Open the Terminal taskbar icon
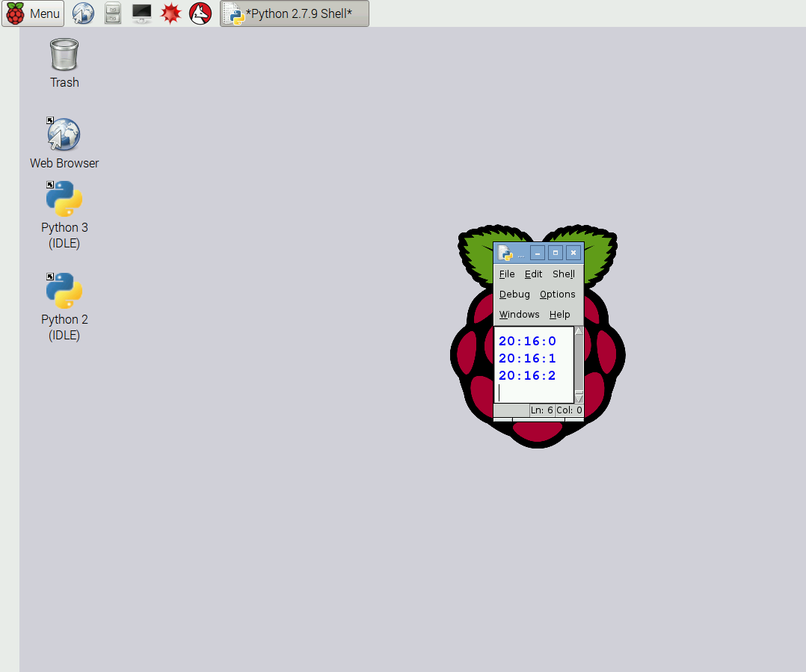 pos(141,13)
